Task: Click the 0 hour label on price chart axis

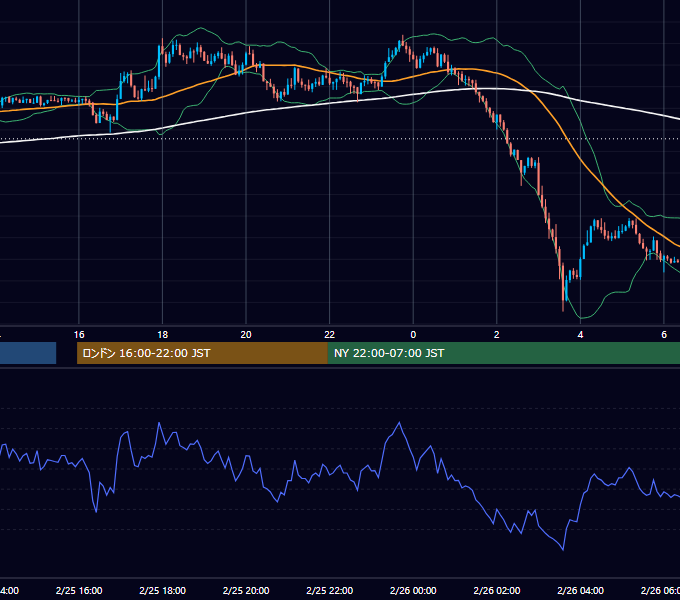Action: (413, 335)
